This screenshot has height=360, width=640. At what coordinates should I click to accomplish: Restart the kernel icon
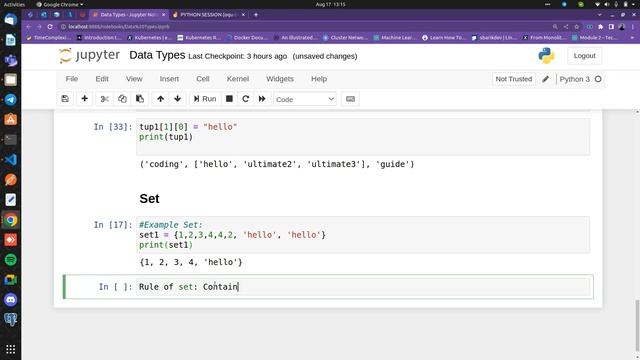point(246,99)
